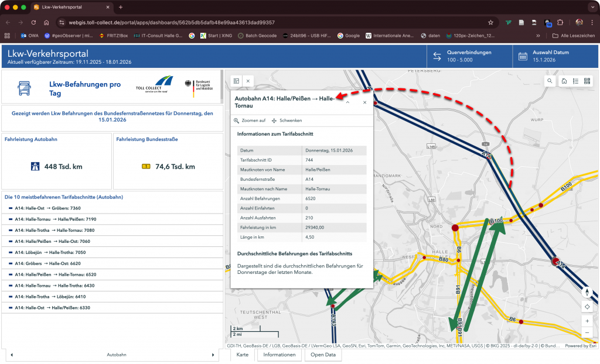The image size is (600, 364).
Task: Select A14: Halle-Ost → Gröbers: 7360 entry
Action: click(x=48, y=208)
